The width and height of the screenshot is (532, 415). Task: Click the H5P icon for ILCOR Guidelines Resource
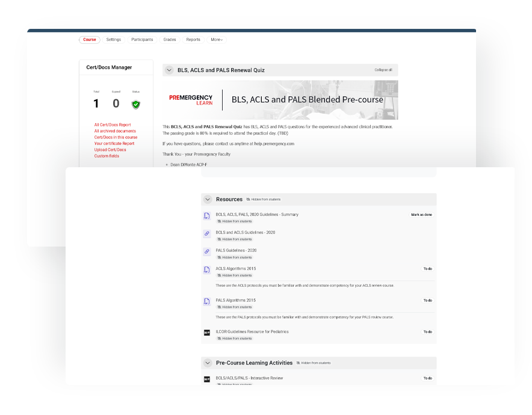click(x=206, y=333)
